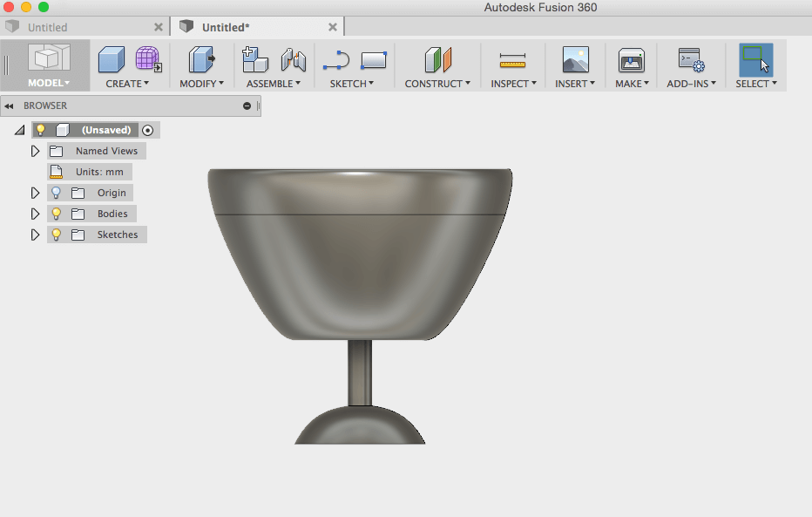Toggle Origin visibility light bulb
Viewport: 812px width, 517px height.
[x=56, y=193]
